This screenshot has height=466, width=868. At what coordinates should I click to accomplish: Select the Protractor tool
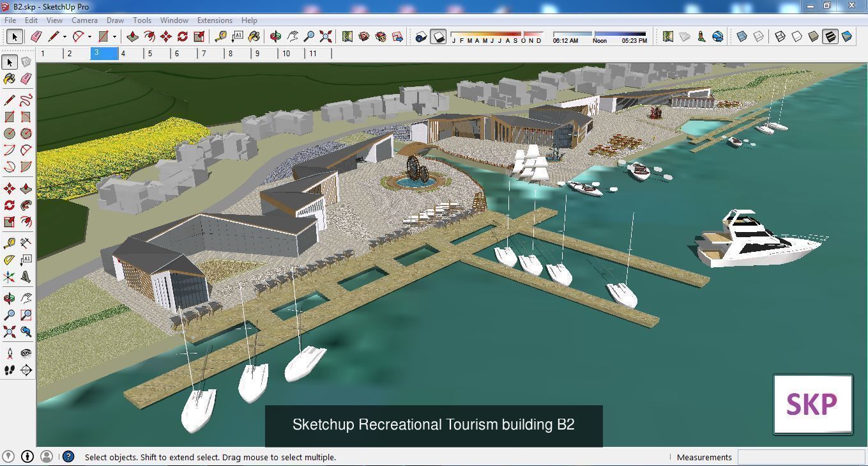point(9,260)
